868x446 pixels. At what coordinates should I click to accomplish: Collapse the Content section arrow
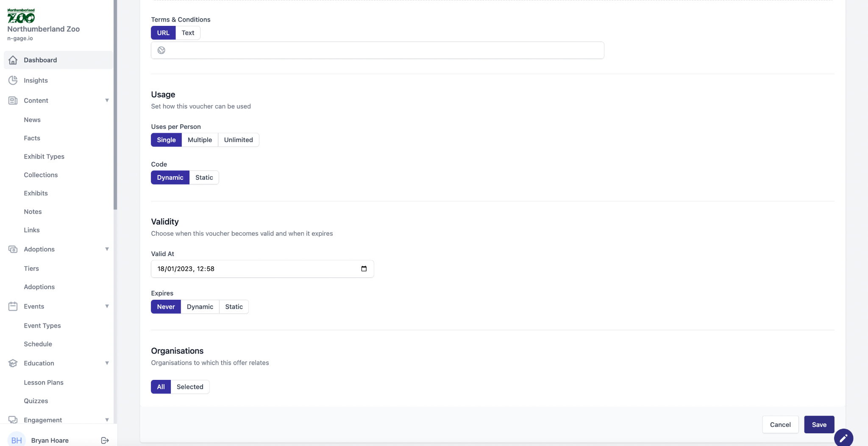pos(107,100)
